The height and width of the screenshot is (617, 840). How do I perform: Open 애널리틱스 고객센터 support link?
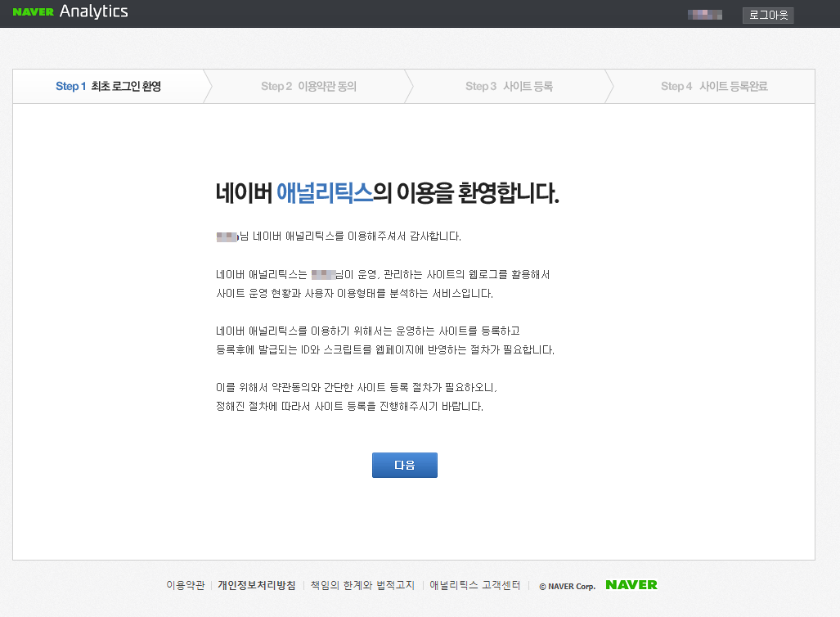pyautogui.click(x=474, y=585)
